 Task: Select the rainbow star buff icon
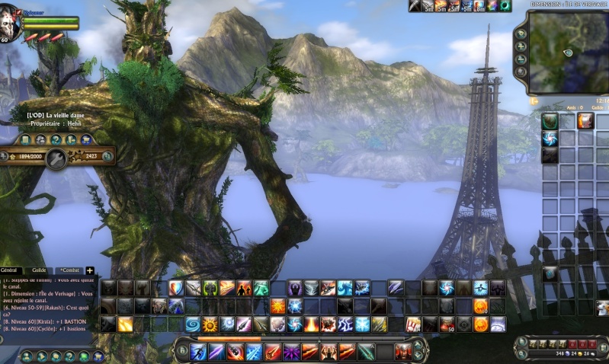493,6
